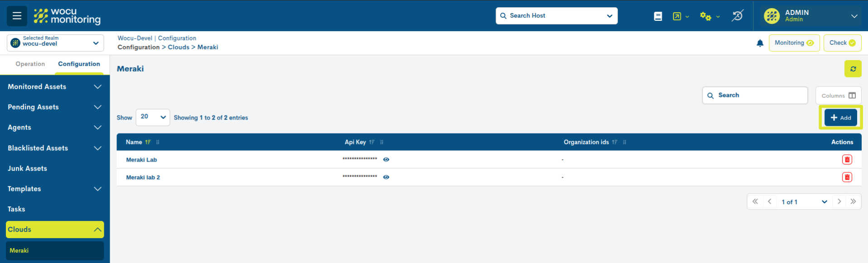Image resolution: width=868 pixels, height=263 pixels.
Task: Open the Selected Realm dropdown
Action: pyautogui.click(x=55, y=43)
